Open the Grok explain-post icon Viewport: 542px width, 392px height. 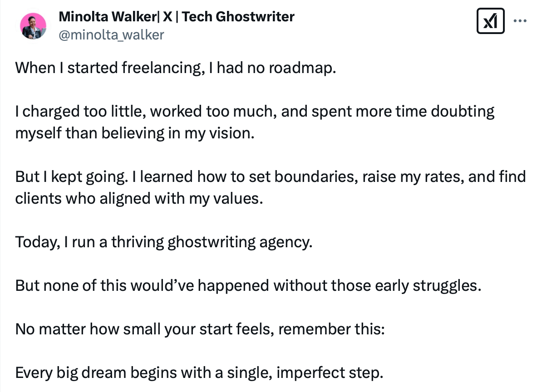coord(490,21)
